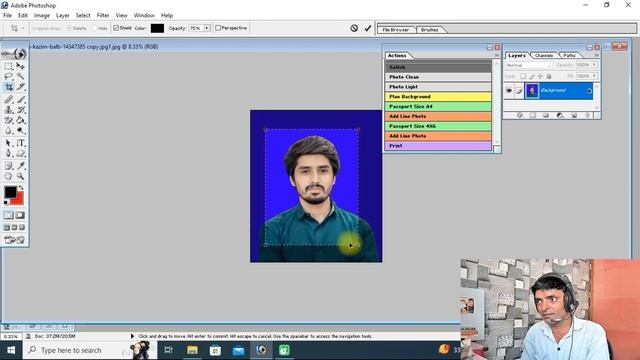Open the File menu

[x=7, y=15]
